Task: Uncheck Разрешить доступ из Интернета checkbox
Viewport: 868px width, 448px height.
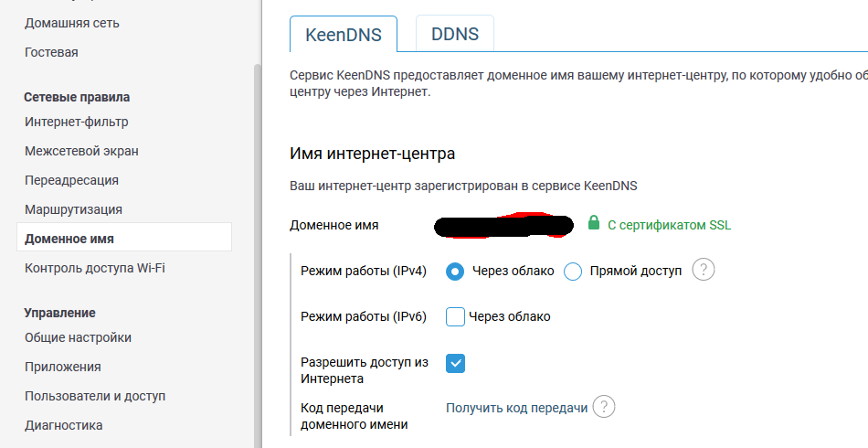Action: pyautogui.click(x=456, y=363)
